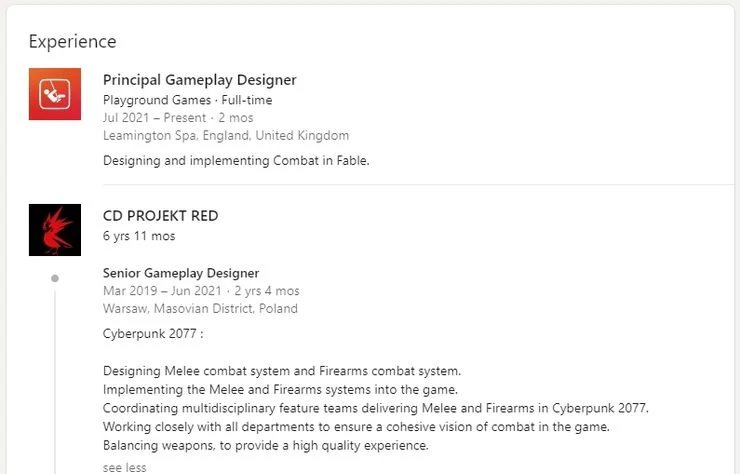Click the "Balancing weapons" description line
The height and width of the screenshot is (474, 740).
click(x=266, y=445)
